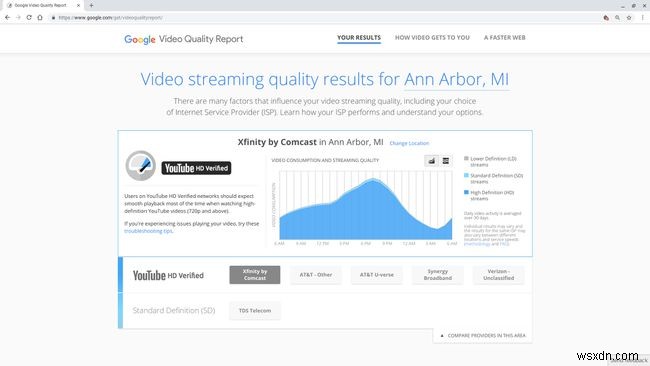Select AT&T U-verse provider
The image size is (650, 366).
376,275
